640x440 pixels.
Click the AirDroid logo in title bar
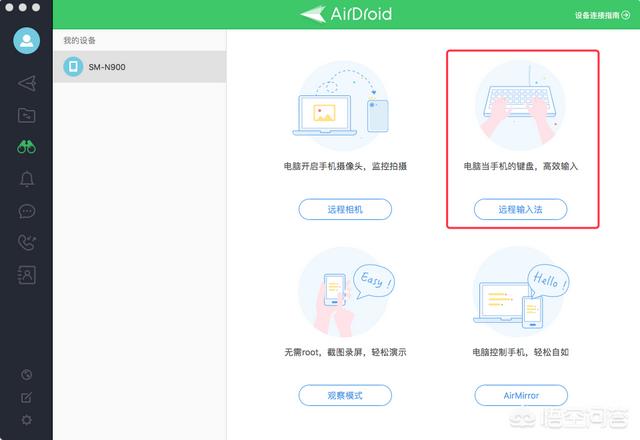point(345,14)
